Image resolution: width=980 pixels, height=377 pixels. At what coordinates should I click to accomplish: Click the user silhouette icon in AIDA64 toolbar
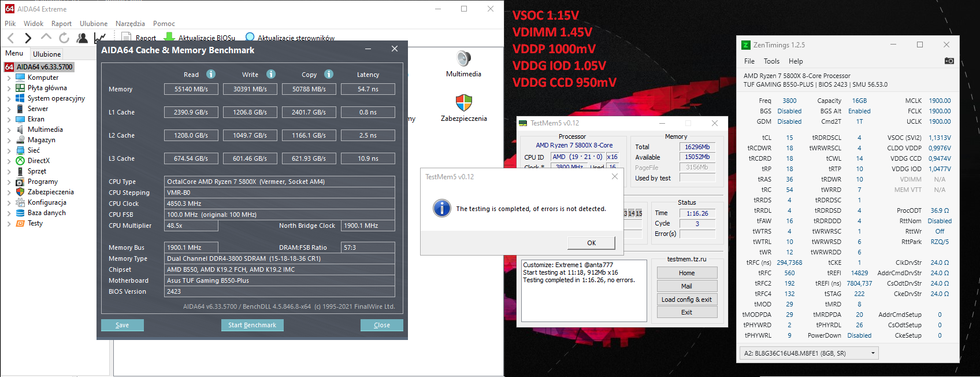[x=82, y=38]
